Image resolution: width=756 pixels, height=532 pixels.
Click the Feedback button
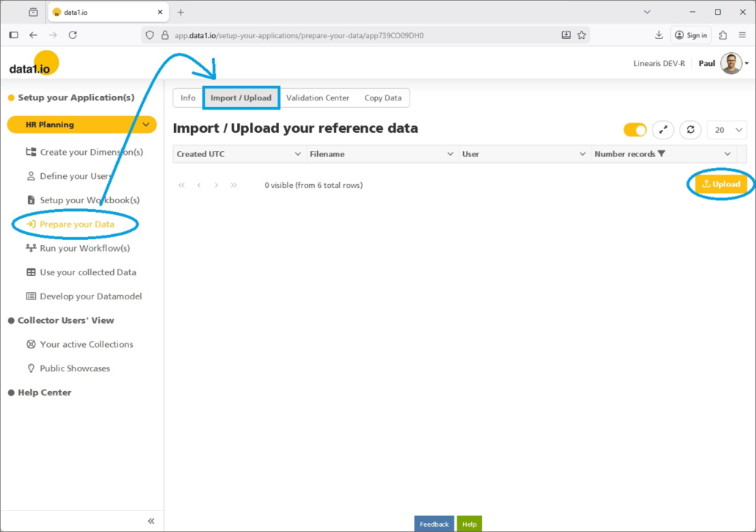[434, 524]
